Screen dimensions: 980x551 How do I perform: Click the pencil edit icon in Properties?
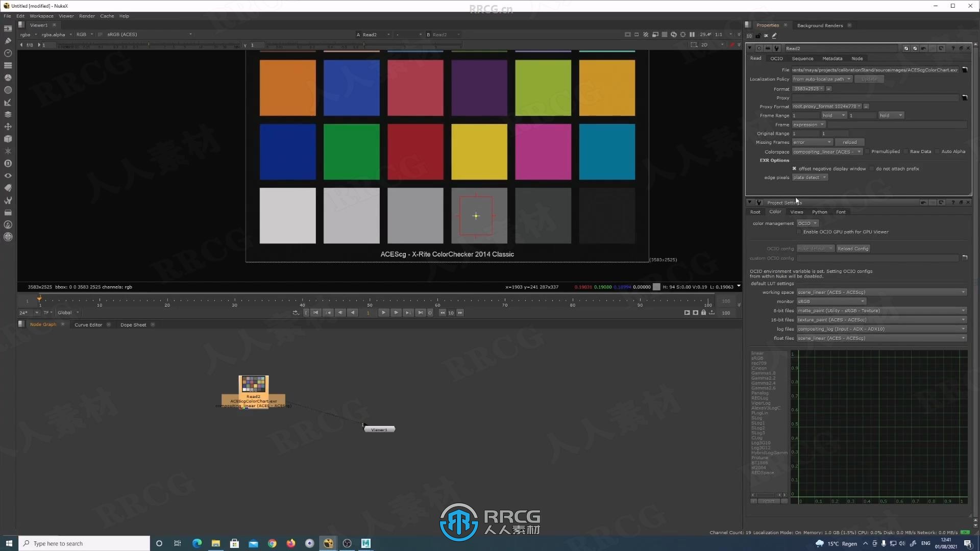[774, 36]
